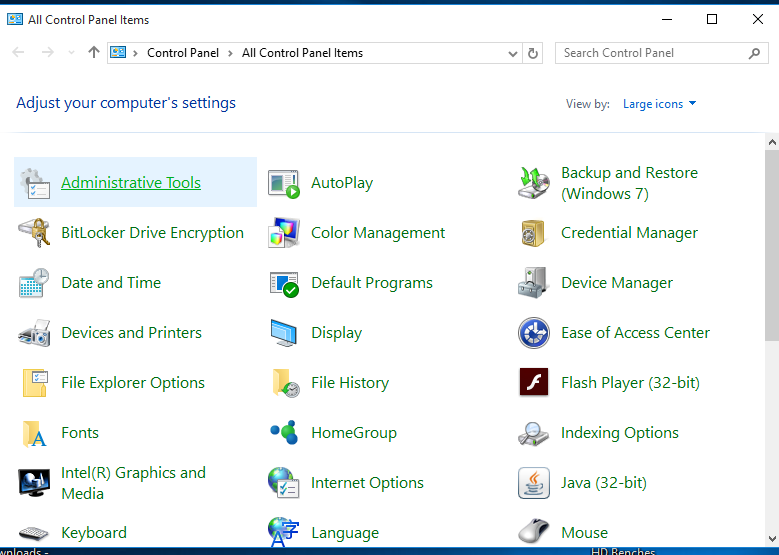Go up one level with Up arrow
This screenshot has width=779, height=555.
(93, 52)
